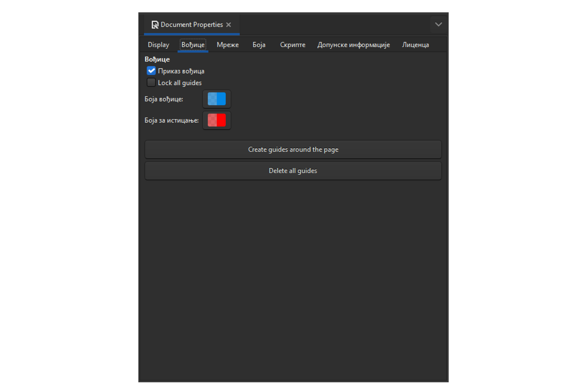Open the red Боја за истицање swatch
The width and height of the screenshot is (569, 392).
click(217, 120)
